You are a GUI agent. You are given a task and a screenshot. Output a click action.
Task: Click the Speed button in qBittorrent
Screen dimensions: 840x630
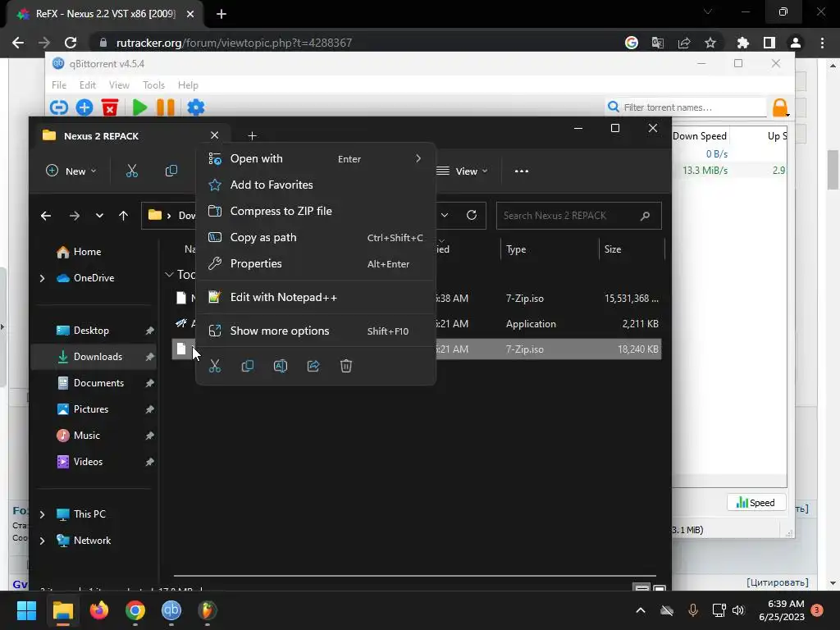[x=756, y=503]
